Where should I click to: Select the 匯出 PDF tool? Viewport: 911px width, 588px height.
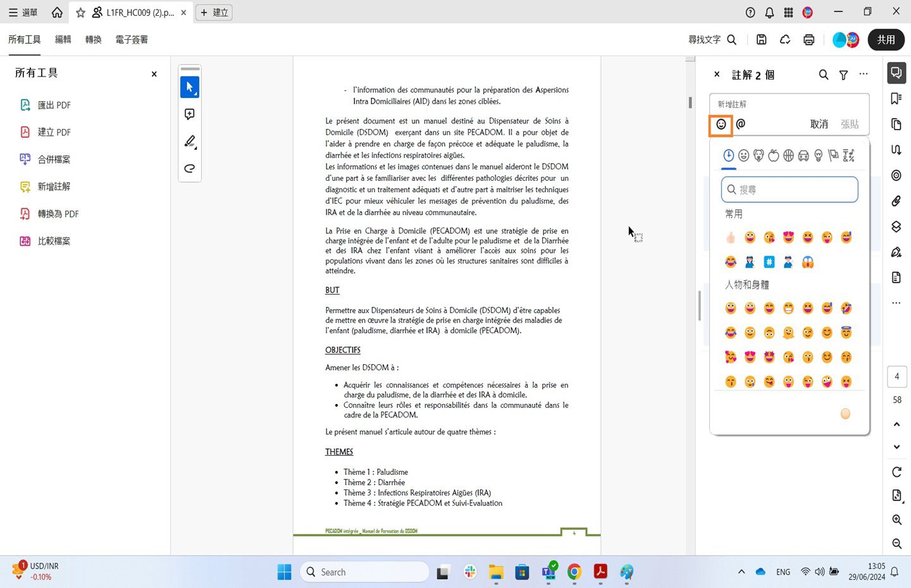coord(46,105)
